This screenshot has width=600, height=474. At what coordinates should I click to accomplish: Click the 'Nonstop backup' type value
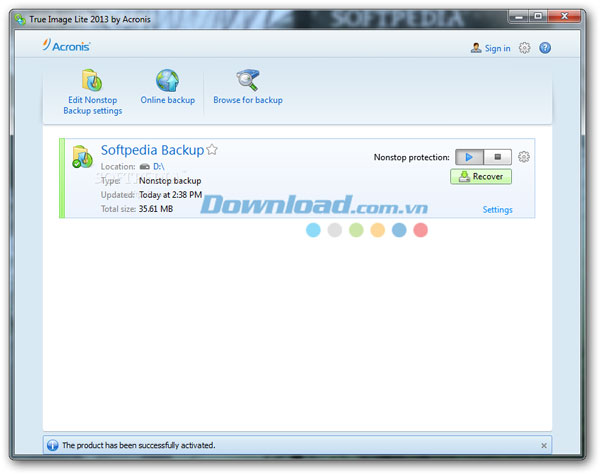[x=170, y=181]
